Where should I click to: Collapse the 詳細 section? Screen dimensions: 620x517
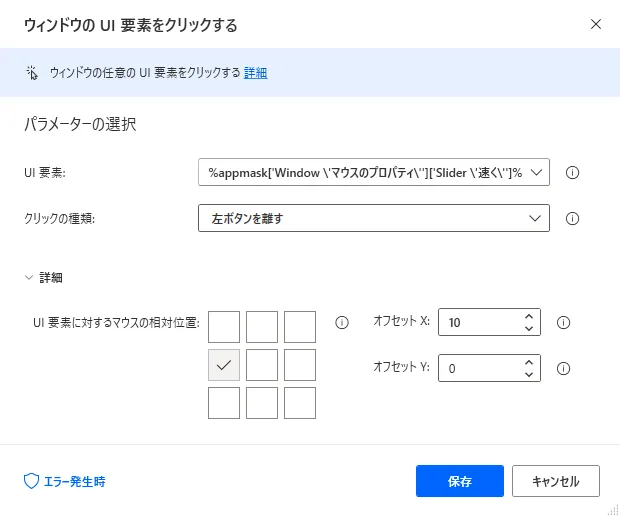pos(30,278)
